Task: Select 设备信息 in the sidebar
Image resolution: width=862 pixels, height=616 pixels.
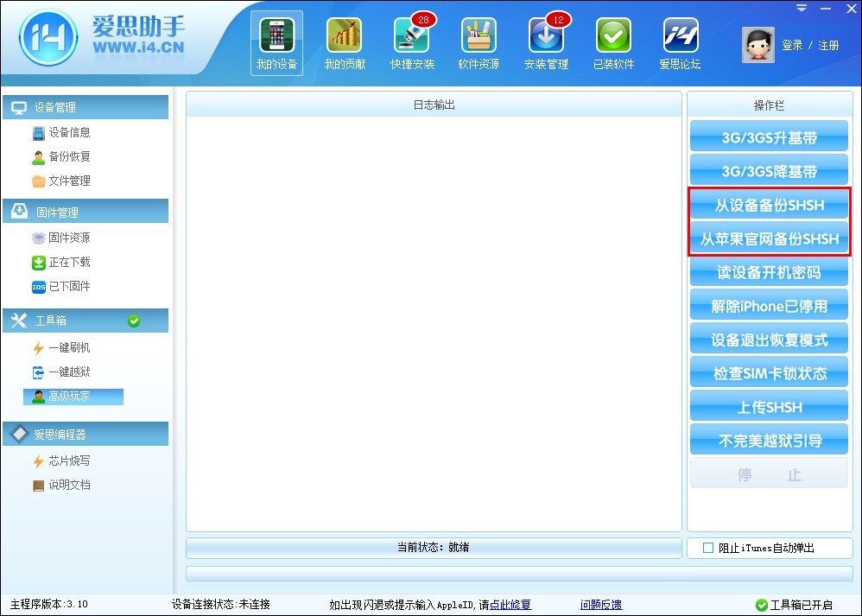Action: point(61,132)
